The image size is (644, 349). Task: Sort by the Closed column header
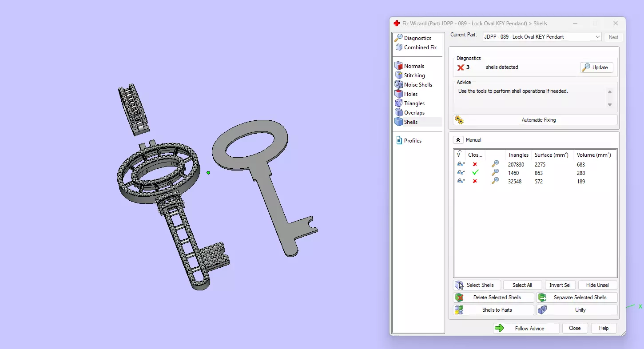[x=475, y=155]
